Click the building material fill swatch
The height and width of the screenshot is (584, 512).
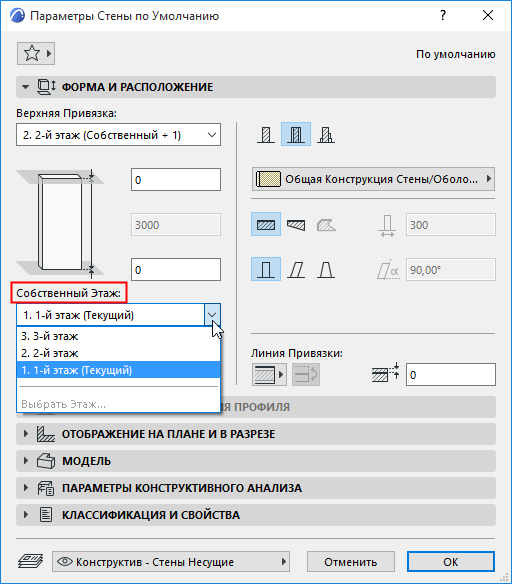pyautogui.click(x=268, y=179)
